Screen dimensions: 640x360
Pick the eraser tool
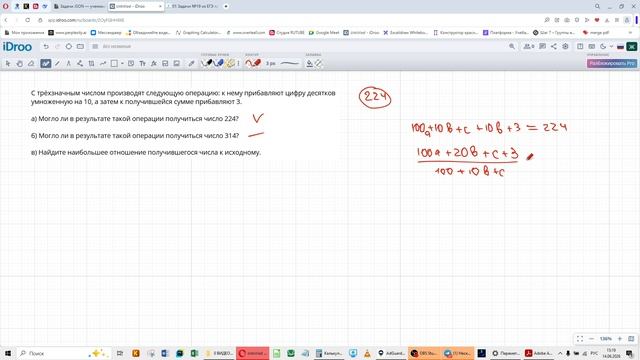point(31,64)
